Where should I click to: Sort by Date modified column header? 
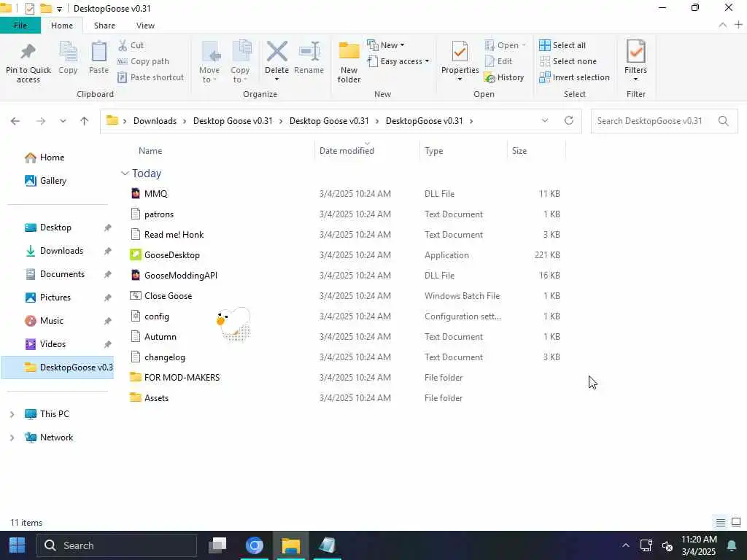347,151
